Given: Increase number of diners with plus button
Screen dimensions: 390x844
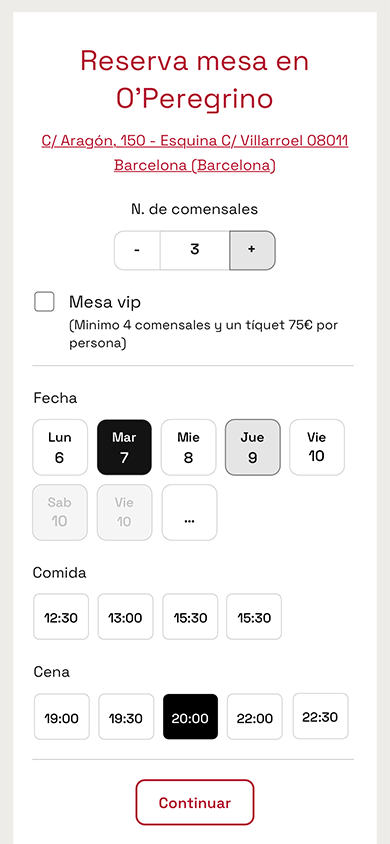Looking at the screenshot, I should click(252, 250).
